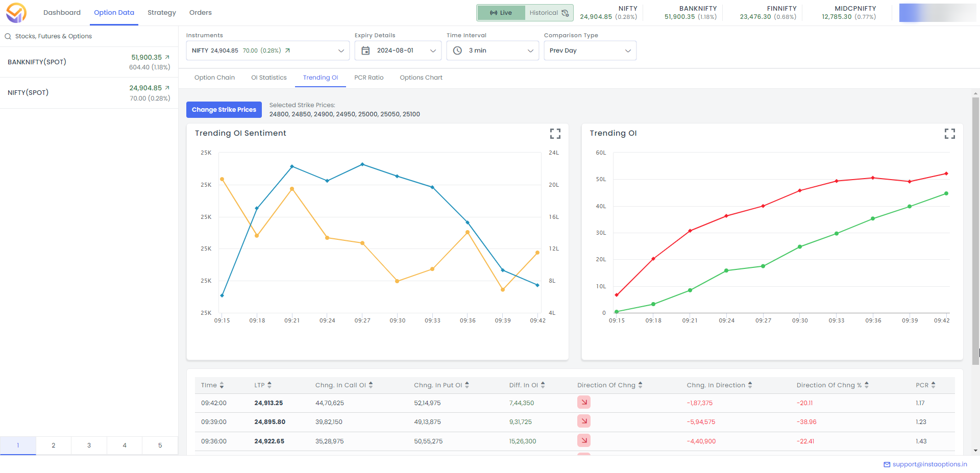Go to page 3 of the table
Screen dimensions: 980x473
[89, 445]
